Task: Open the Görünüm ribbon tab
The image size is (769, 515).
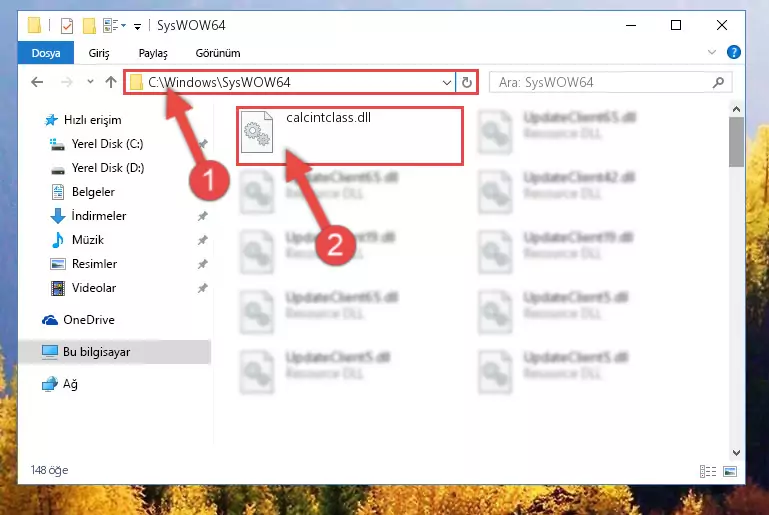Action: 218,53
